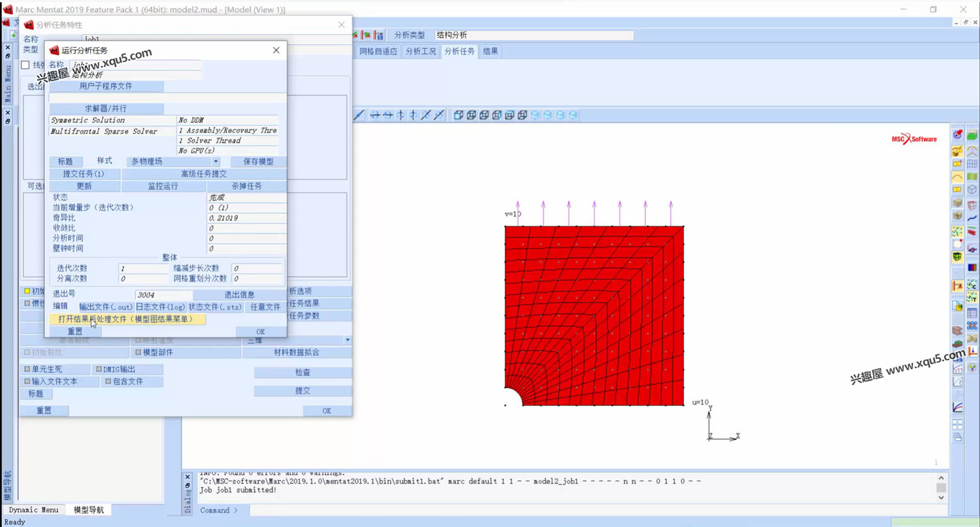Close the 运行分析任务 dialog
The width and height of the screenshot is (980, 527).
pyautogui.click(x=276, y=50)
